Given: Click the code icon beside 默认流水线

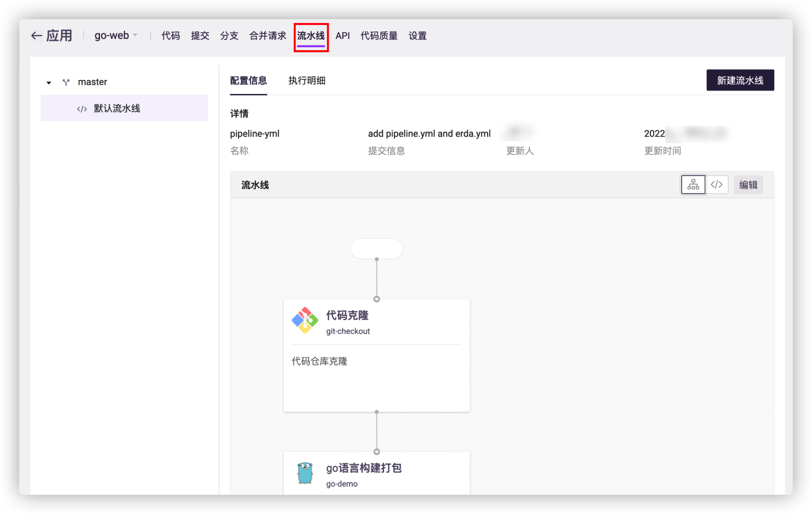Looking at the screenshot, I should [x=82, y=109].
